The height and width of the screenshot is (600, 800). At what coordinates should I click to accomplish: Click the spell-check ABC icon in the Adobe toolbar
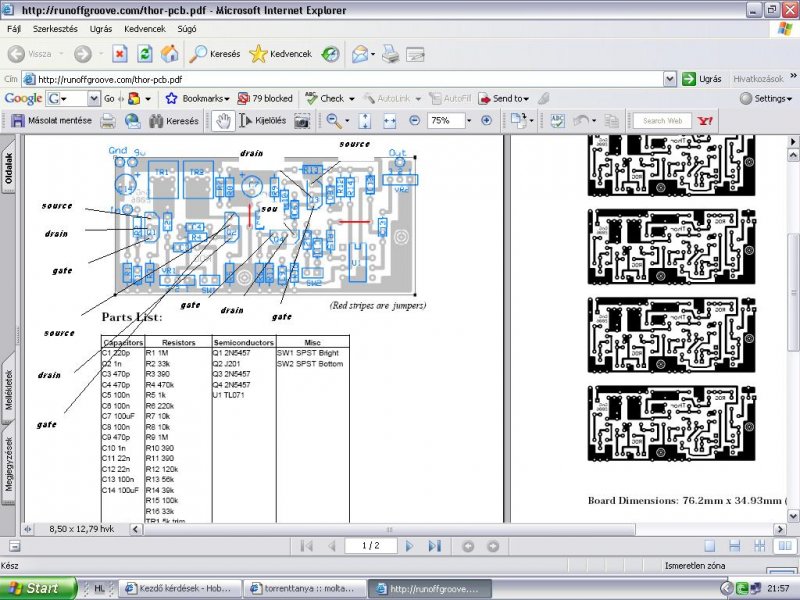pos(558,121)
